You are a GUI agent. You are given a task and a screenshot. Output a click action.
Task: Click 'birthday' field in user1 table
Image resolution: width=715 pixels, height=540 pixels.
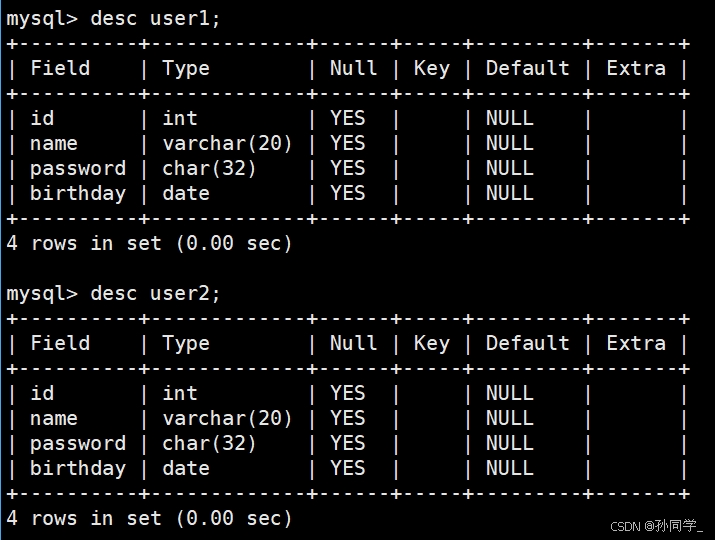(78, 194)
